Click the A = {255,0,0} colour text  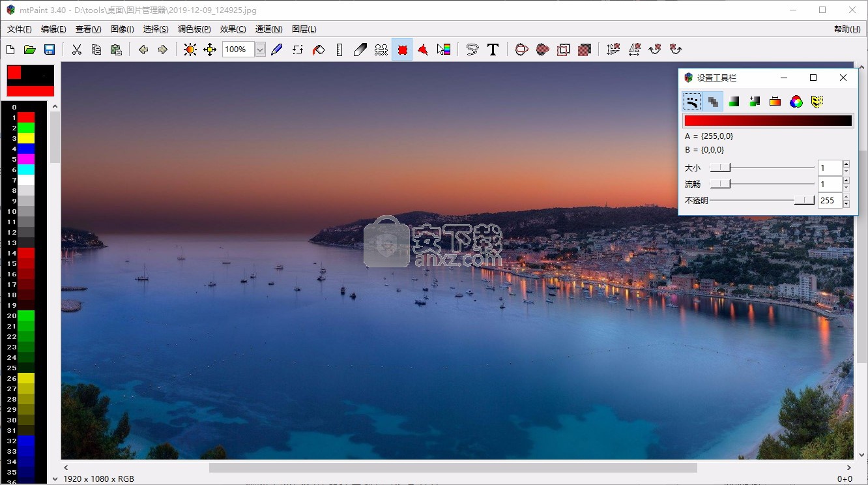pyautogui.click(x=709, y=136)
